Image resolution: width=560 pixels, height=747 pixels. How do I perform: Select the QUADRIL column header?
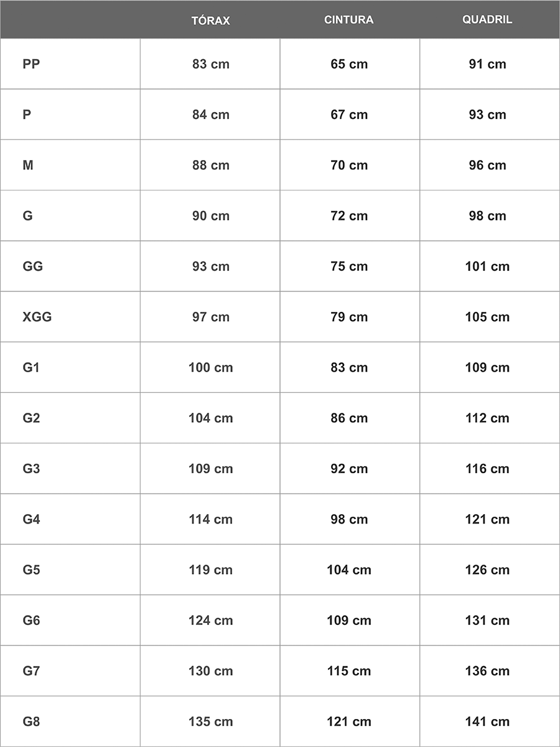pyautogui.click(x=487, y=20)
